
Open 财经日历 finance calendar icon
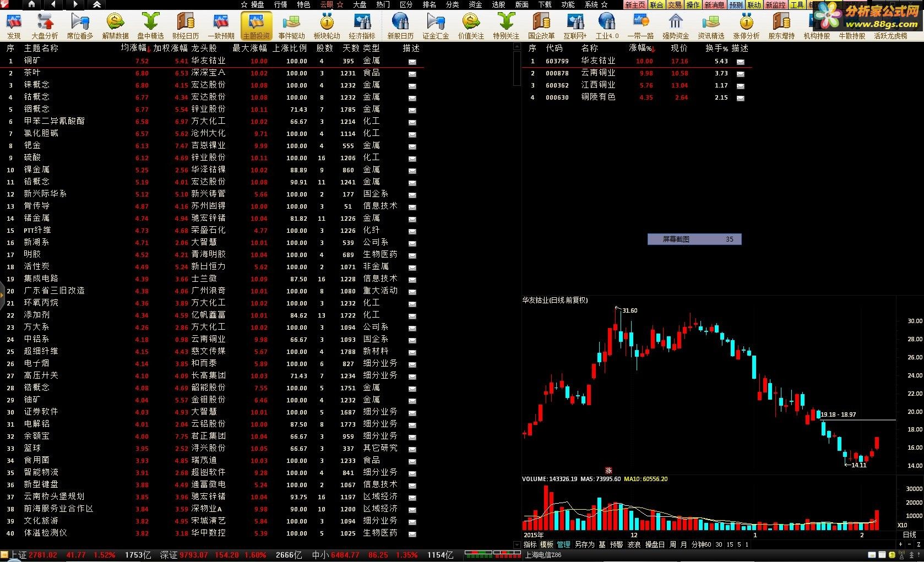186,26
